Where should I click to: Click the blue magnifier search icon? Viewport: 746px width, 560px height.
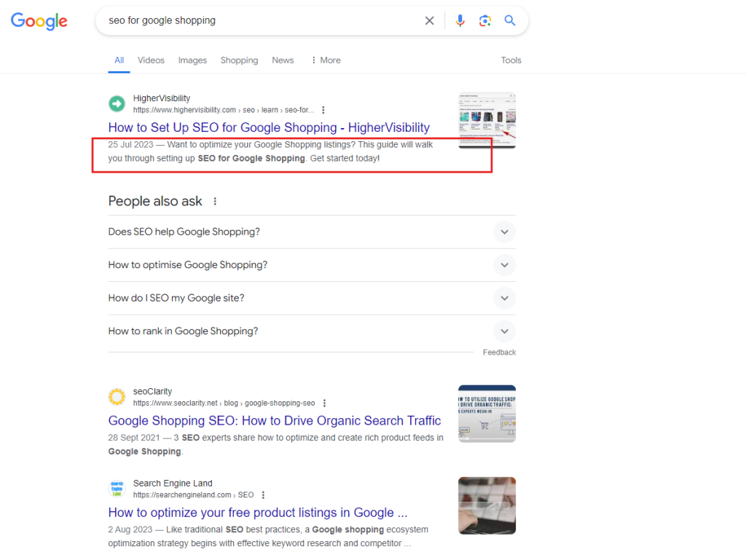click(510, 21)
